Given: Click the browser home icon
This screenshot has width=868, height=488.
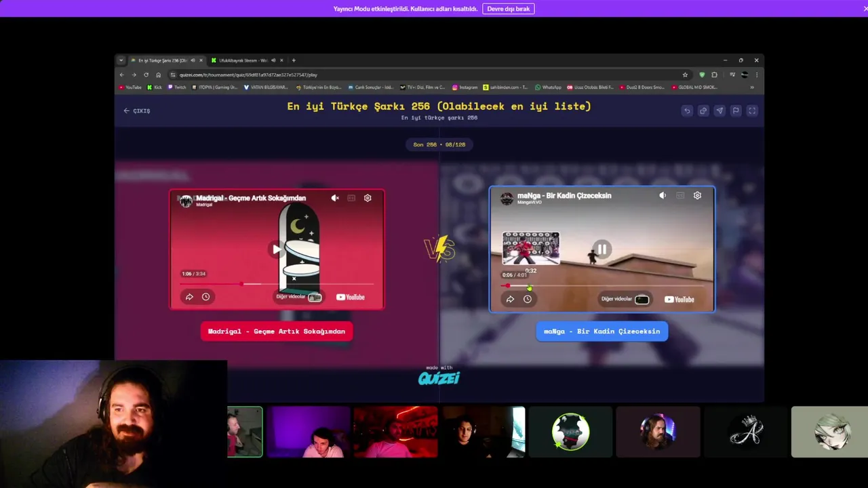Looking at the screenshot, I should (158, 75).
